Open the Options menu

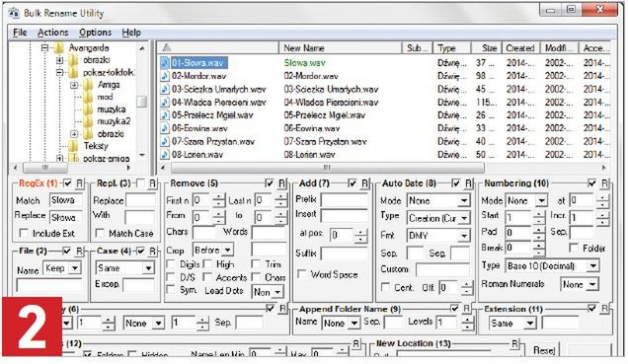click(96, 33)
